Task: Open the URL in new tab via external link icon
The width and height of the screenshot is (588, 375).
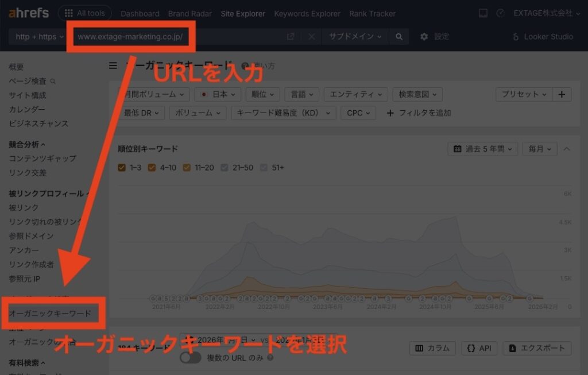Action: [291, 36]
